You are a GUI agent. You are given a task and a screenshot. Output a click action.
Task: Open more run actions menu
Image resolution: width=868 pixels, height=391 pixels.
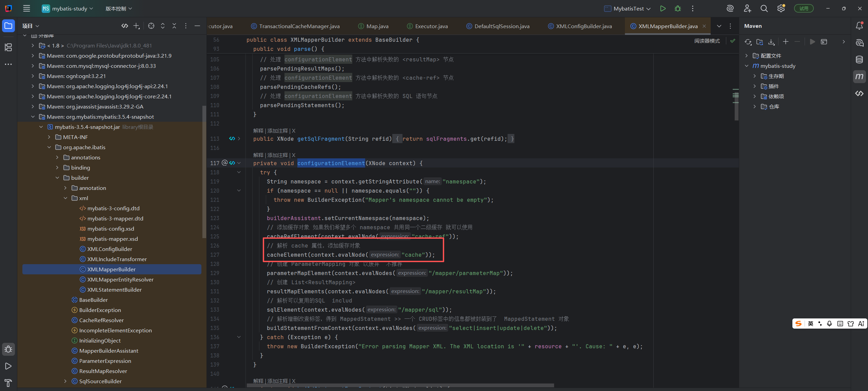(692, 8)
